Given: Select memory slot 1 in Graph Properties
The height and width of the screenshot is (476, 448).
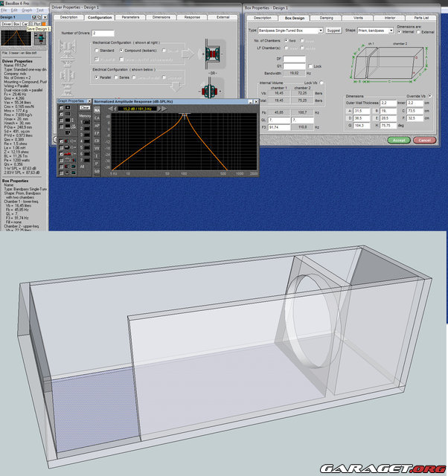Looking at the screenshot, I should click(x=86, y=122).
